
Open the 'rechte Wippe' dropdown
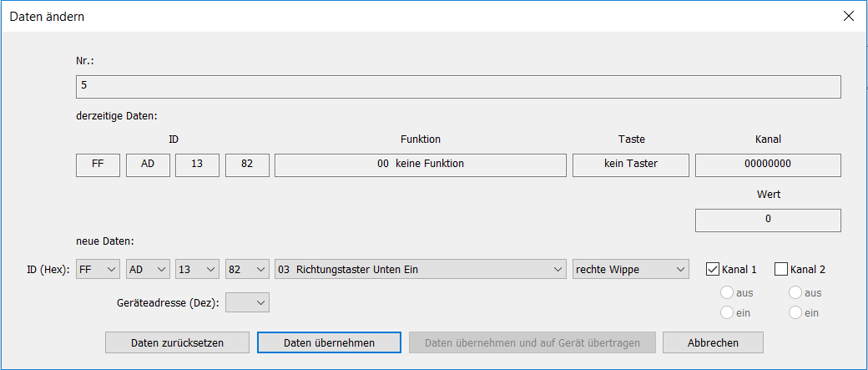(x=630, y=269)
